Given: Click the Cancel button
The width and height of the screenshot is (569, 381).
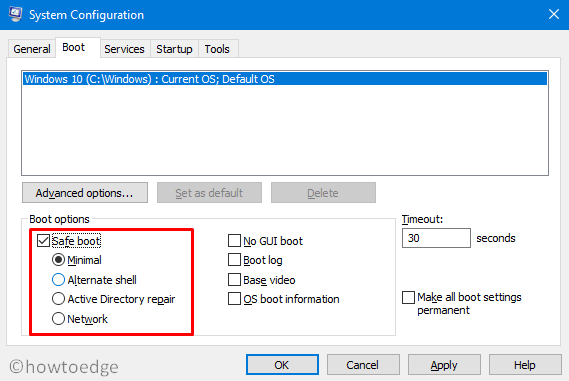Looking at the screenshot, I should (x=363, y=365).
